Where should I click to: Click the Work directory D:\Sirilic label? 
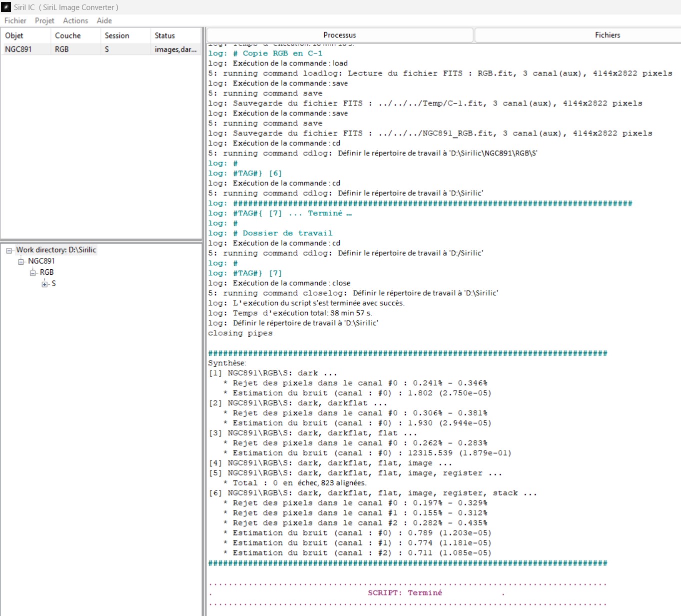56,250
